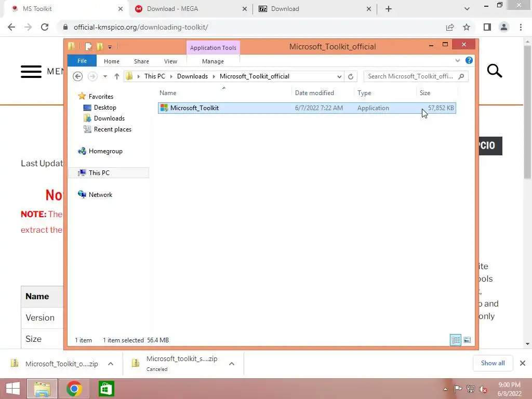Click the Microsoft_Toolkit application icon
The height and width of the screenshot is (399, 532).
164,108
